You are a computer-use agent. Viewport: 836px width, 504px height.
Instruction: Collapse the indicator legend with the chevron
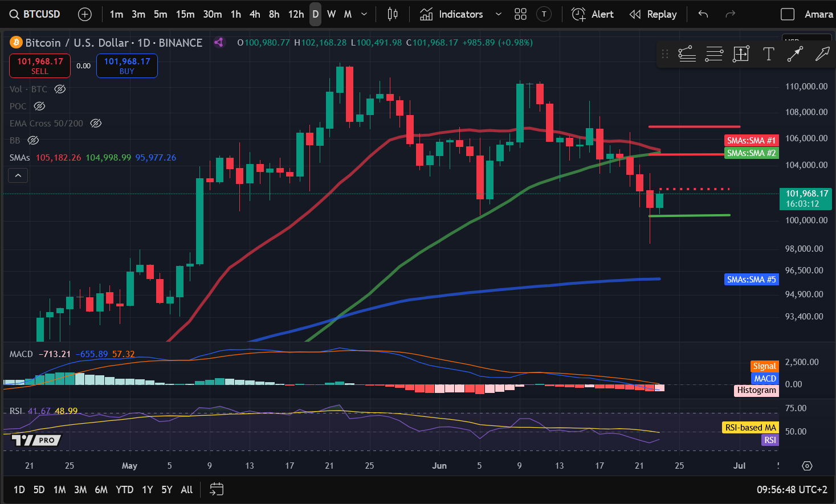coord(18,175)
